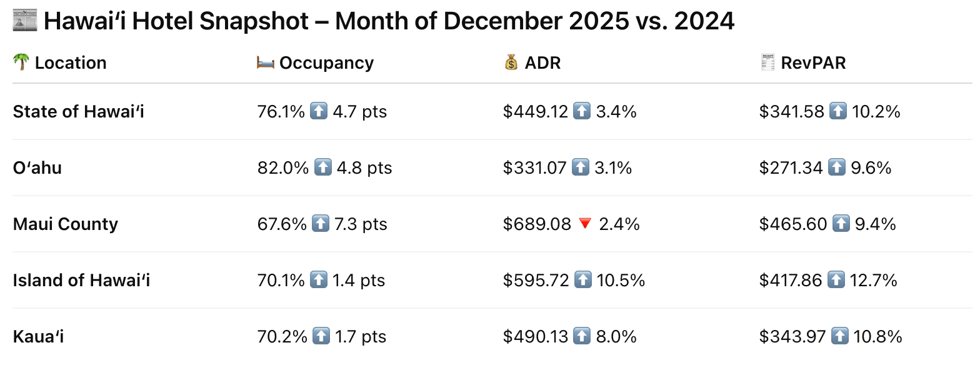Click the up arrow in Kauaʻi RevPAR cell
Screen dimensions: 980x375
click(x=840, y=337)
